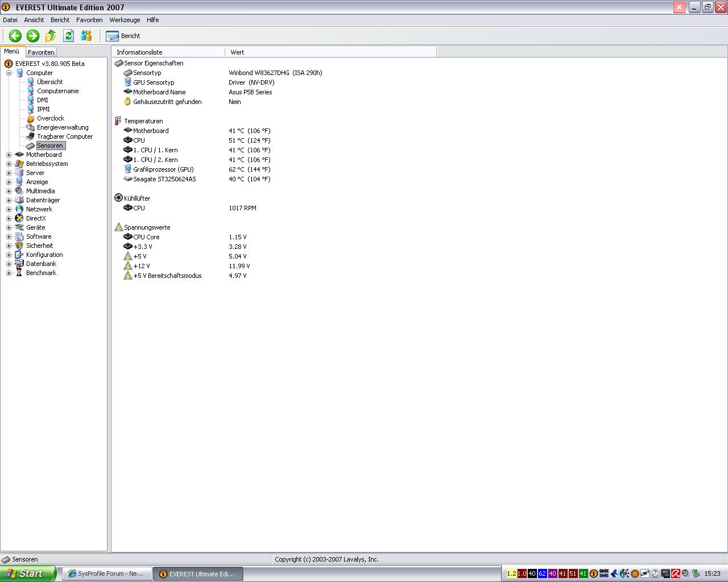Expand the Datenträger tree node
Screen dimensions: 728x582
click(x=9, y=200)
